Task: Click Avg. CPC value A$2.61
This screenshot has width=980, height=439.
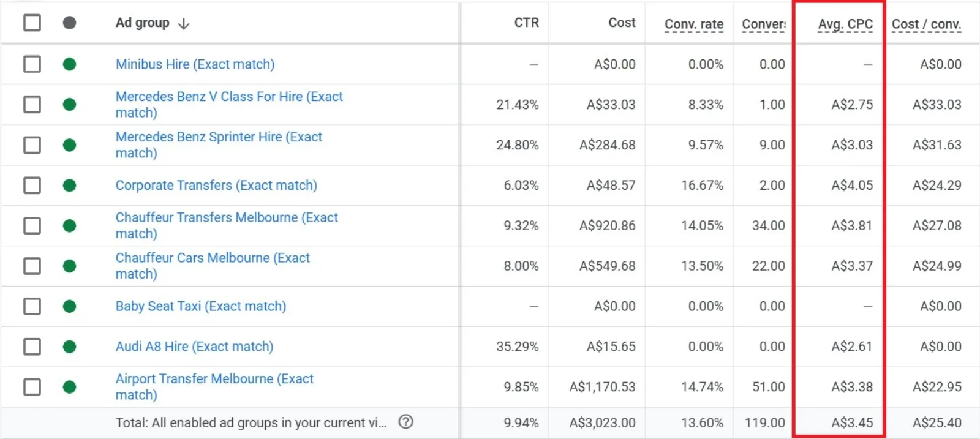Action: 852,347
